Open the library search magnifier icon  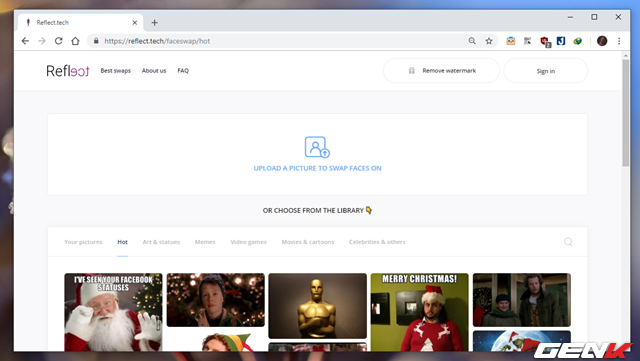[x=568, y=242]
